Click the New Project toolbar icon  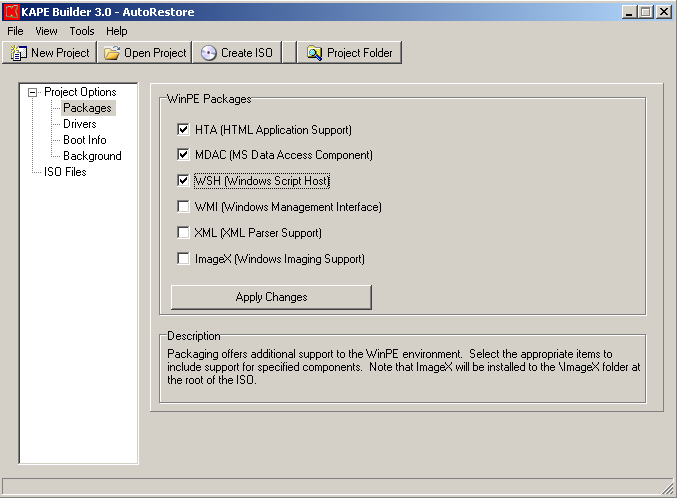(18, 53)
